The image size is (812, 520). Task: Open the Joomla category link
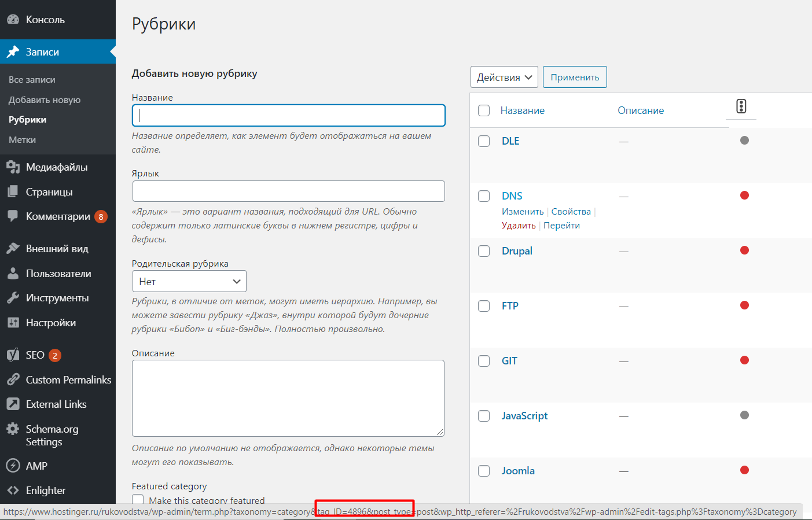pyautogui.click(x=518, y=471)
